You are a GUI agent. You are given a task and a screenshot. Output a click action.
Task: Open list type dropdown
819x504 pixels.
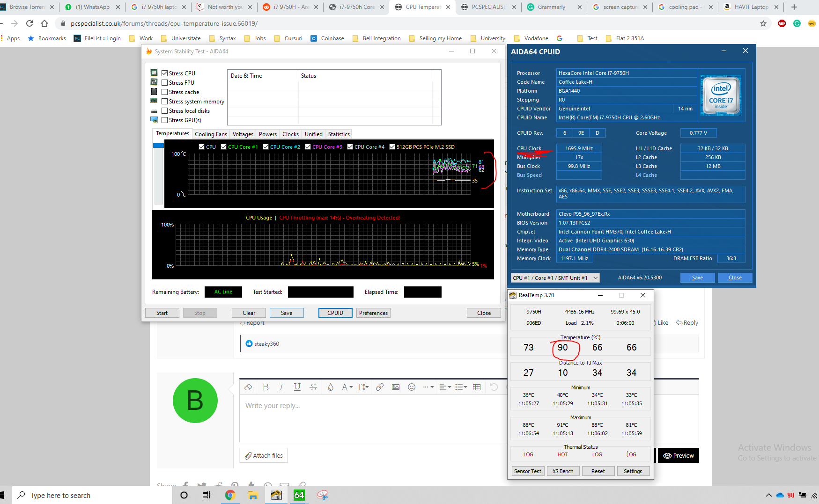tap(461, 387)
